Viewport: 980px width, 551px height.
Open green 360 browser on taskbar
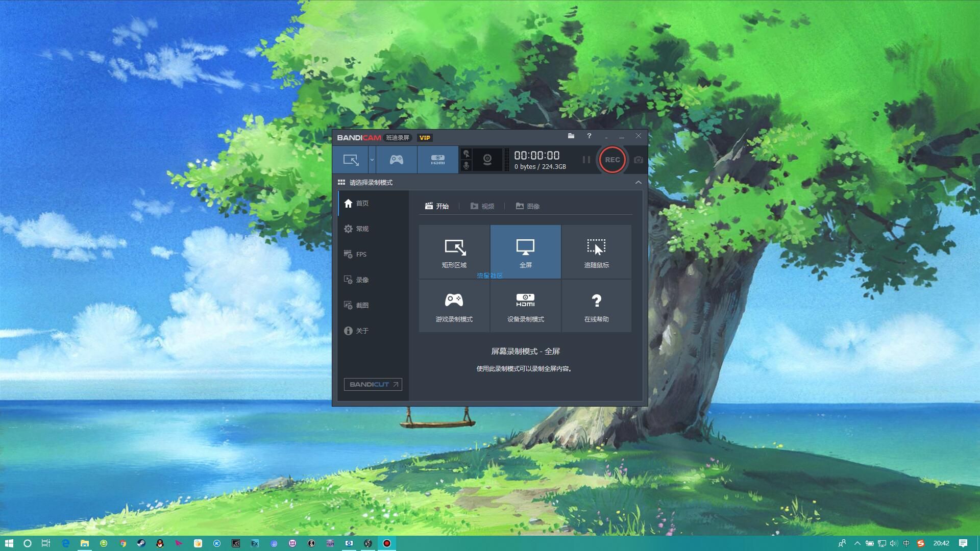(104, 543)
